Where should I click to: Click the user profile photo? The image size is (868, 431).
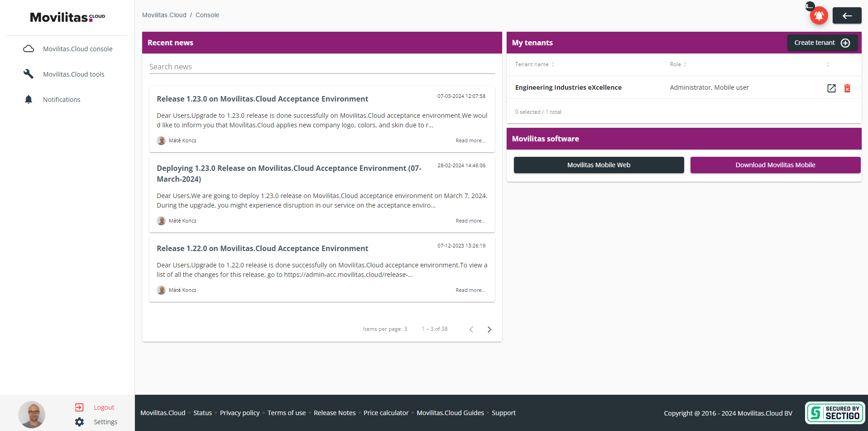pos(32,415)
